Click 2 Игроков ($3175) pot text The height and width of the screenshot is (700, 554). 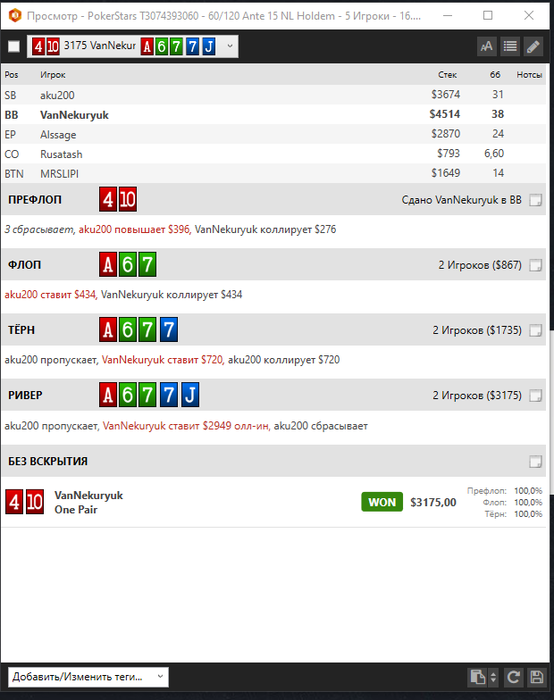tap(477, 396)
